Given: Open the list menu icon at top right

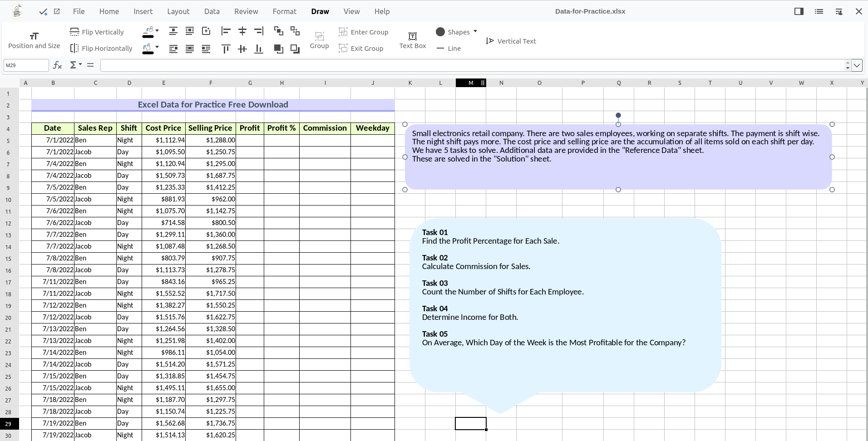Looking at the screenshot, I should click(x=819, y=11).
